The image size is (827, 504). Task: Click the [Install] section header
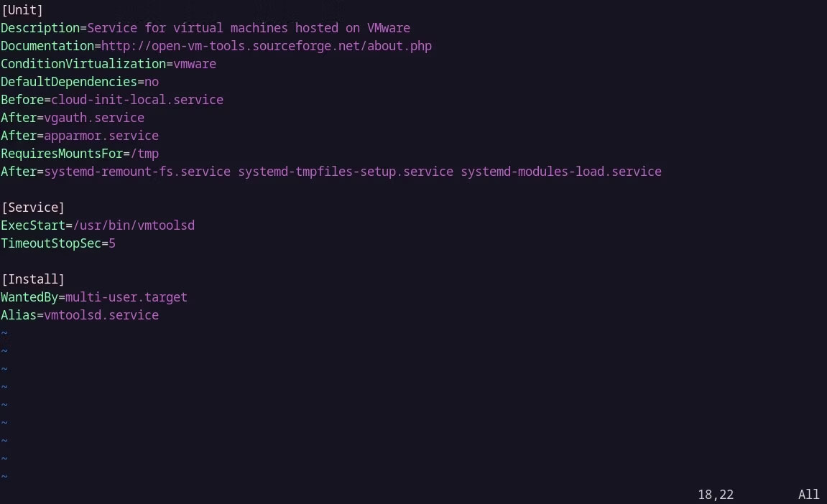[x=33, y=279]
